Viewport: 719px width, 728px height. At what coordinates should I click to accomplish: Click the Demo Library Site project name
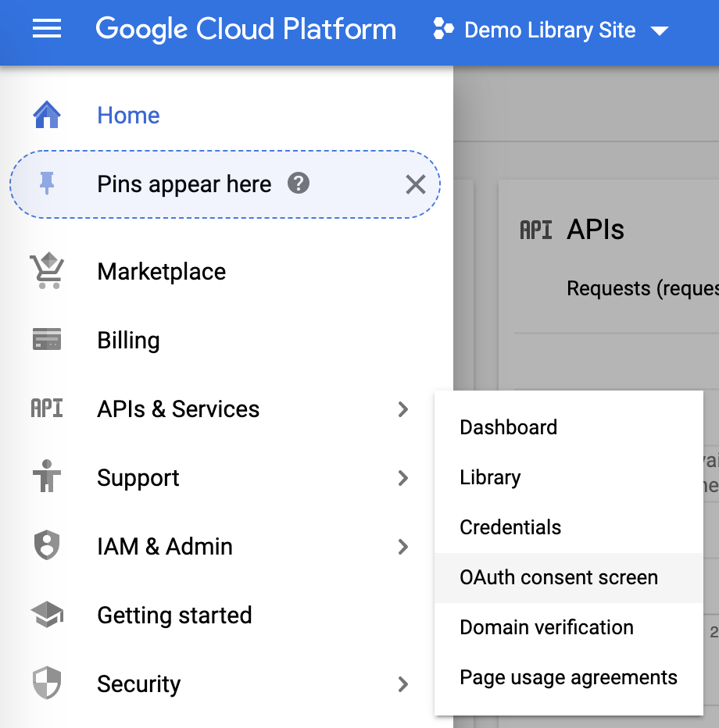pyautogui.click(x=550, y=30)
